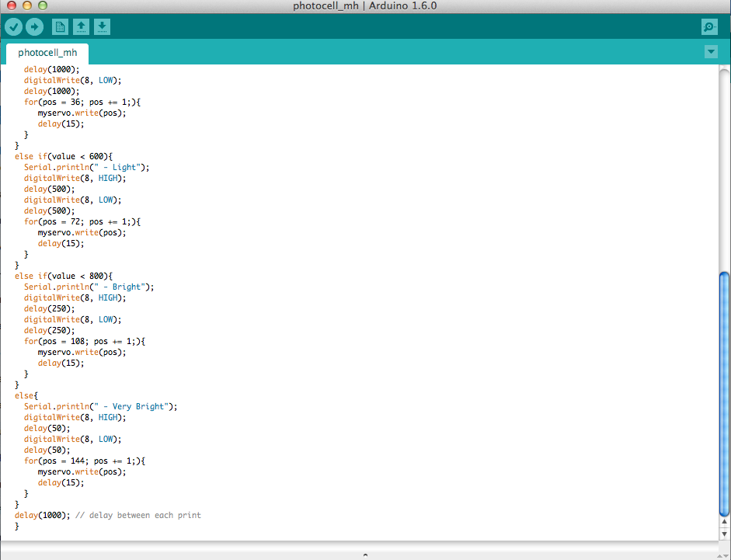Click the scrollbar down arrow
Viewport: 731px width, 560px height.
tap(724, 534)
